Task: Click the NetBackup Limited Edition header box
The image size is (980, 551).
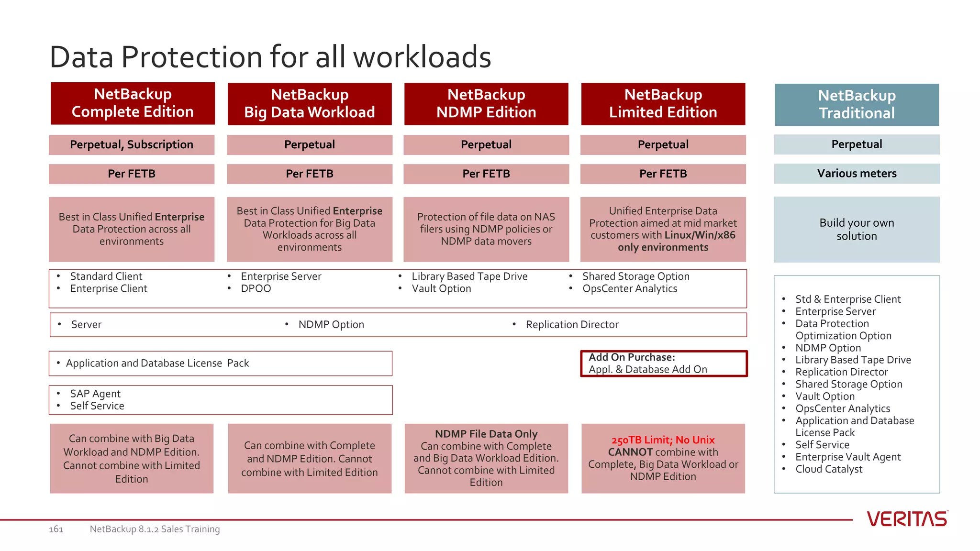Action: pos(663,104)
